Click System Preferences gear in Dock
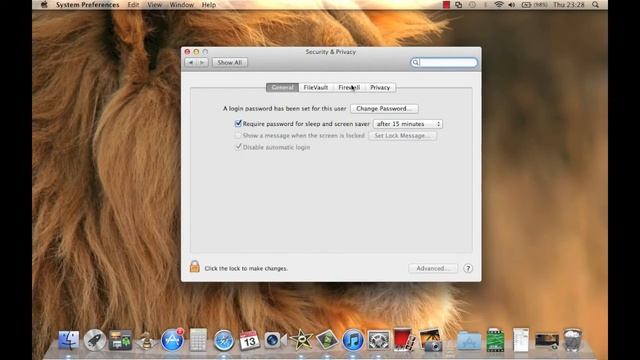The height and width of the screenshot is (360, 640). (x=378, y=340)
